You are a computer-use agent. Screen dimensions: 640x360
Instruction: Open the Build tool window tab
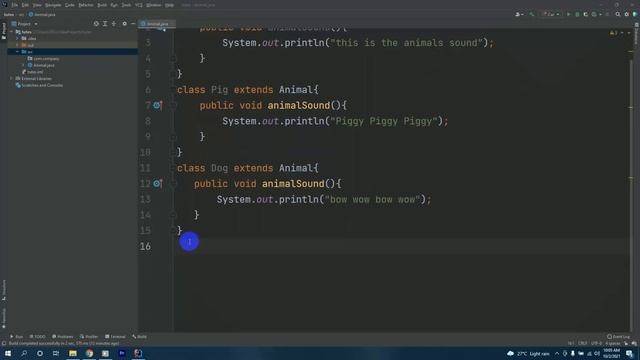coord(139,337)
